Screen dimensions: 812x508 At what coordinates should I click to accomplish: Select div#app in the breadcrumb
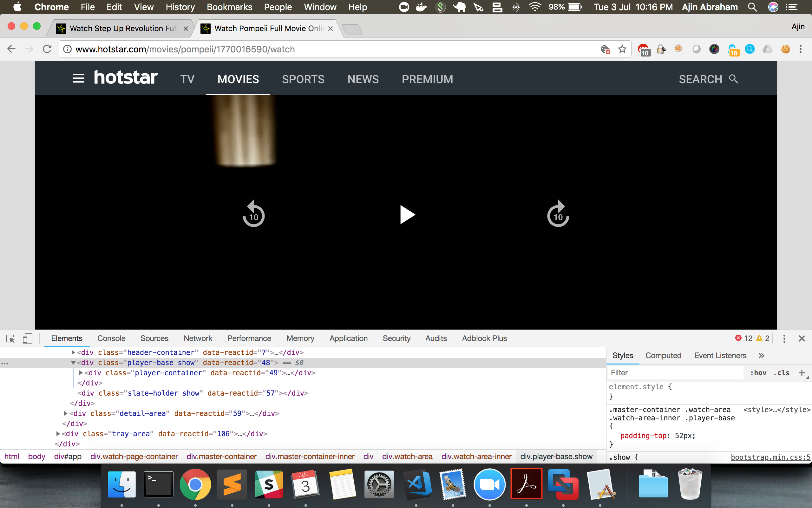(x=68, y=457)
